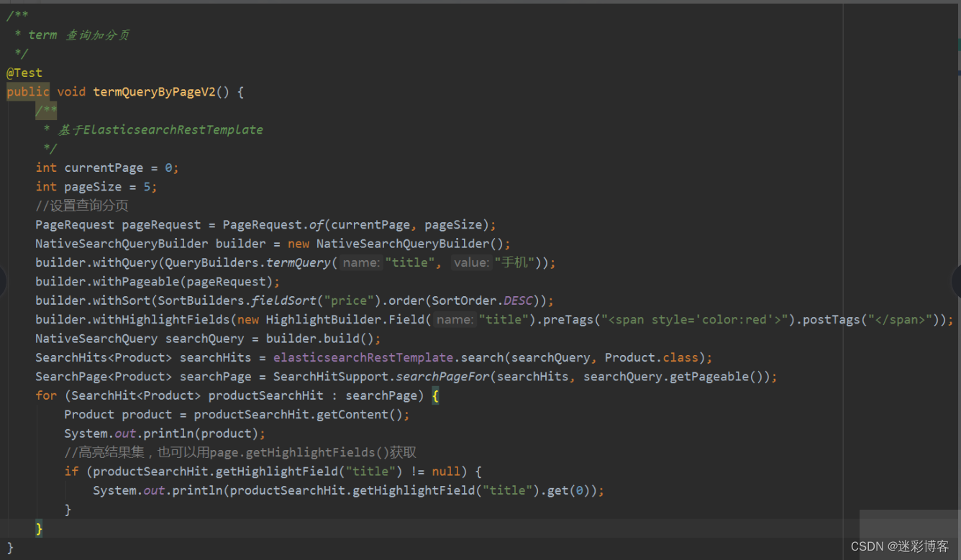The width and height of the screenshot is (961, 560).
Task: Click the println(product) statement
Action: [x=165, y=433]
